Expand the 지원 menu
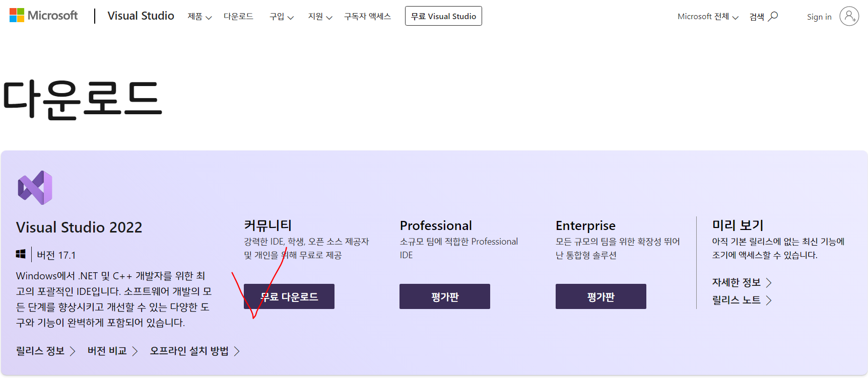The height and width of the screenshot is (386, 868). pos(320,17)
